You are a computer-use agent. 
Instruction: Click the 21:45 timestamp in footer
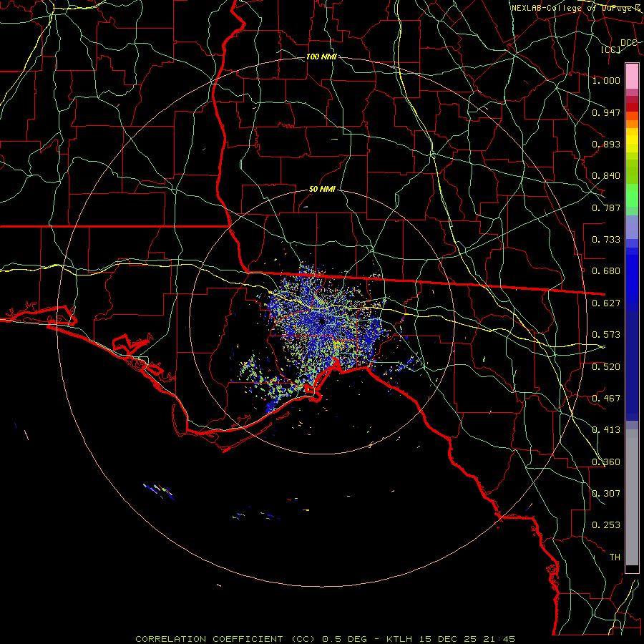499,639
